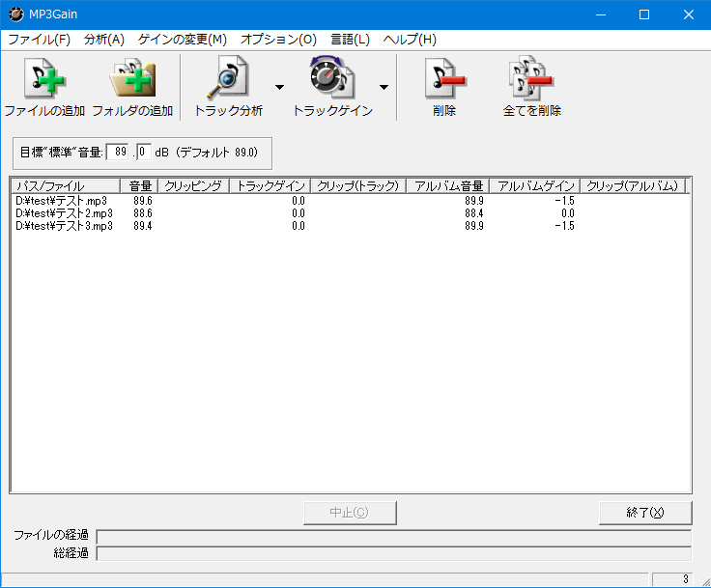Click the ファイルの経過 progress bar
This screenshot has height=588, width=711.
click(x=394, y=537)
